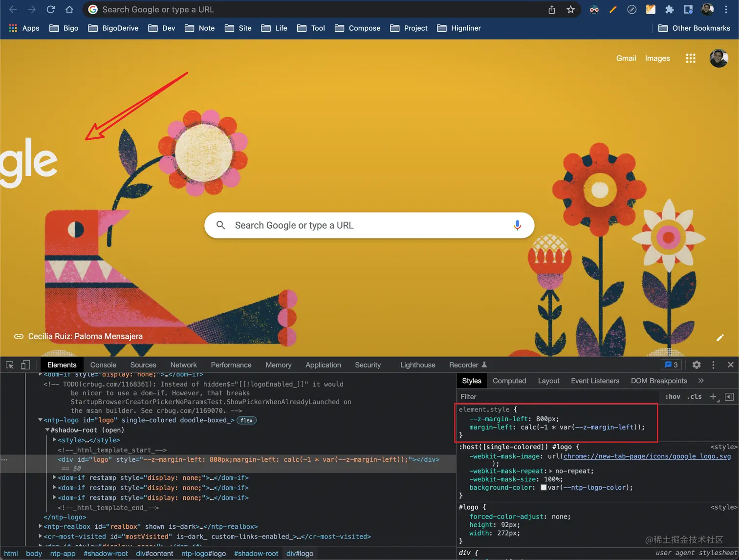
Task: Open the Performance tab
Action: (231, 365)
